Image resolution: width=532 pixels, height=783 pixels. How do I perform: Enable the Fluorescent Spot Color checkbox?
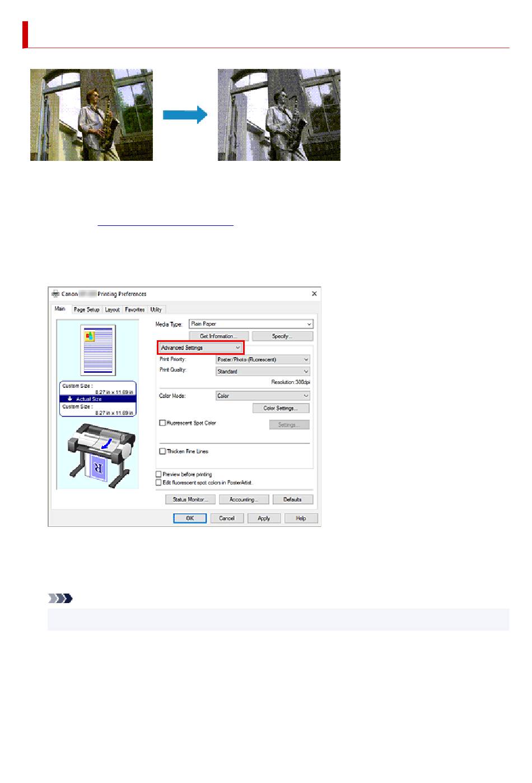[162, 423]
